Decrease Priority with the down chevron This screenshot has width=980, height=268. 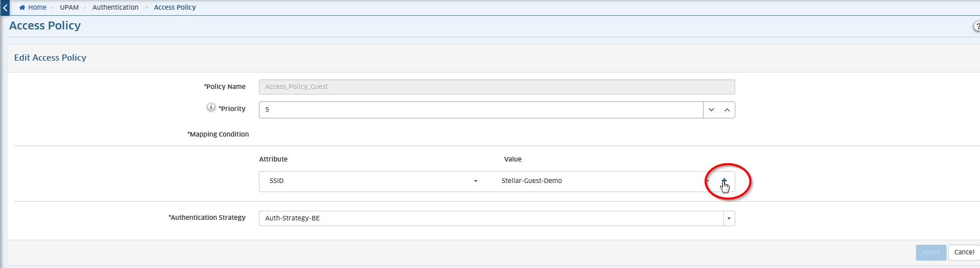pyautogui.click(x=711, y=110)
